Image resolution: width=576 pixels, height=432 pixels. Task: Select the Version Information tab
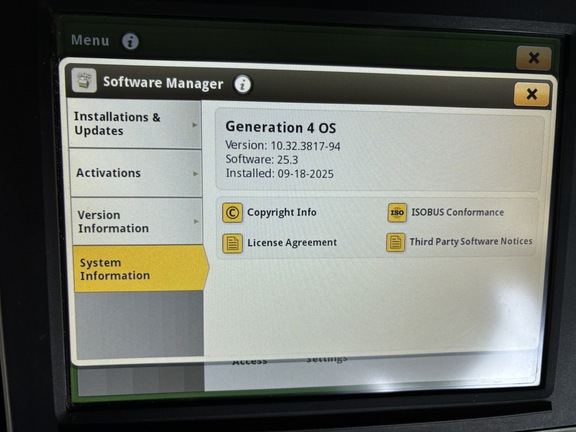(137, 221)
